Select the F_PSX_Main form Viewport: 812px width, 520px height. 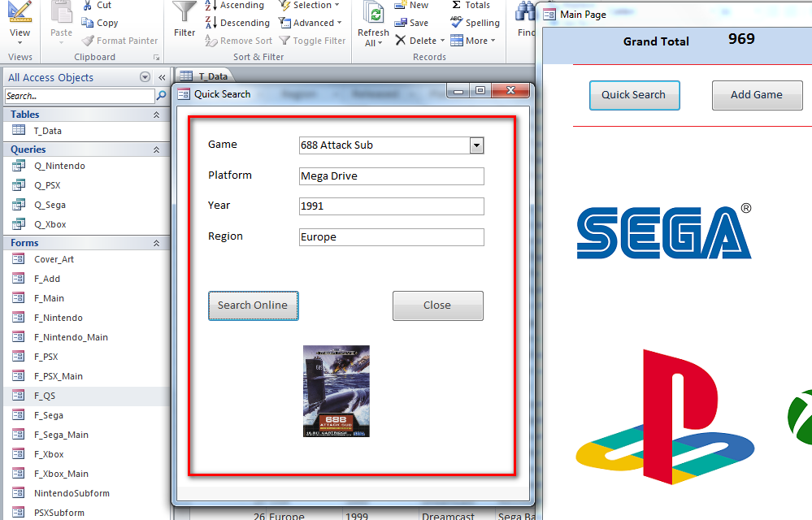click(x=86, y=376)
